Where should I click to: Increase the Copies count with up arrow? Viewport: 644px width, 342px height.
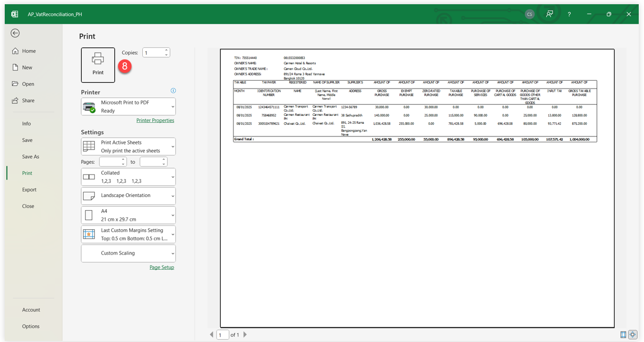pos(167,51)
